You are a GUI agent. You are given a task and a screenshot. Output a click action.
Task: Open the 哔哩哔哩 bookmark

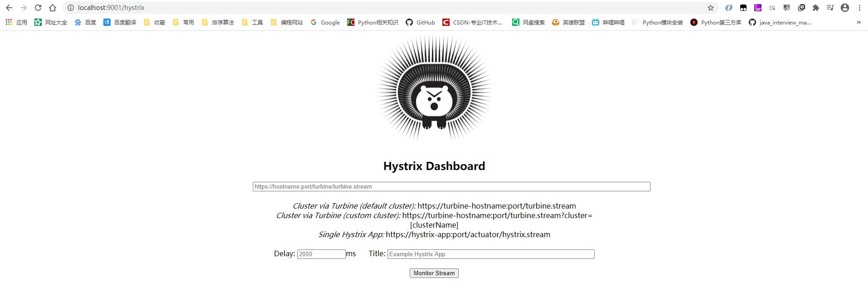608,22
